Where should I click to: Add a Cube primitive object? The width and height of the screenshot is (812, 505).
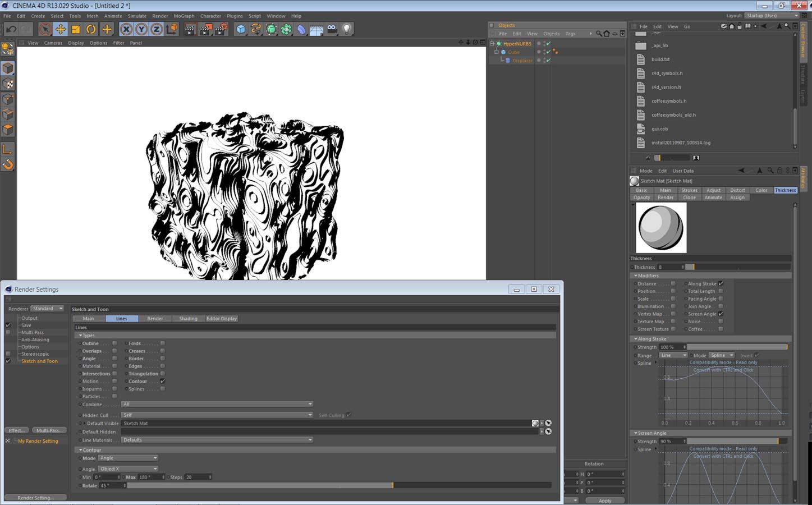[241, 29]
